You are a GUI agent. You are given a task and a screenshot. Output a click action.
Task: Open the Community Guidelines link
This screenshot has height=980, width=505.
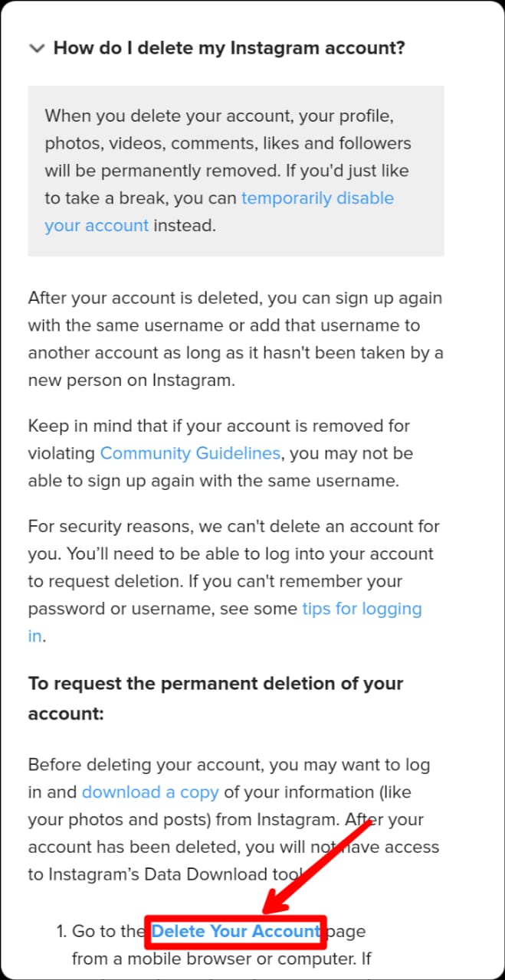pyautogui.click(x=190, y=453)
